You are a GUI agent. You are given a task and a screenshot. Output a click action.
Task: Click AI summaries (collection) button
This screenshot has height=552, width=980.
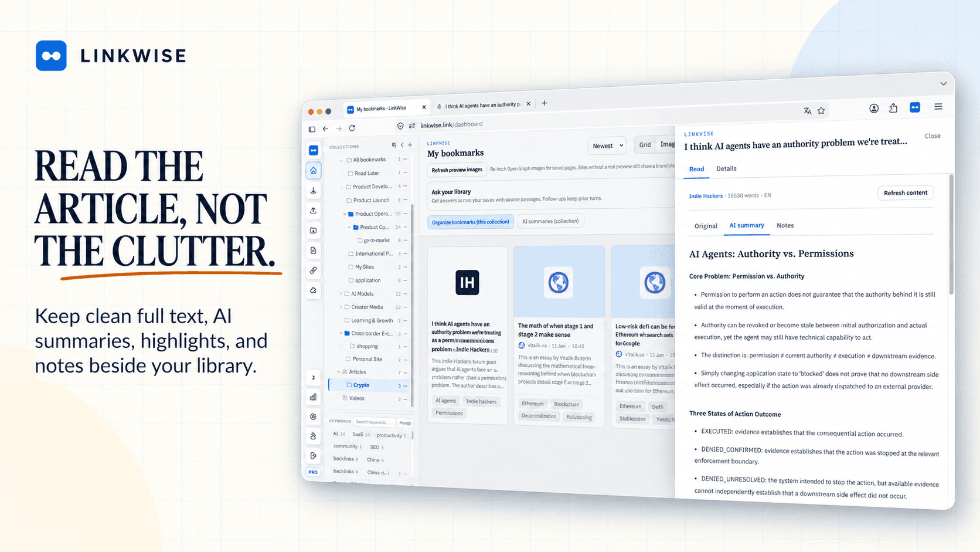point(550,221)
